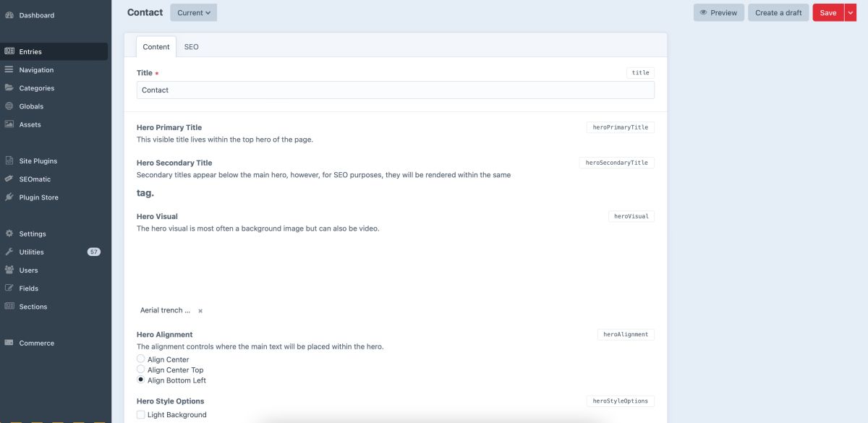Click the Contact page heading
Viewport: 868px width, 423px height.
click(x=145, y=12)
